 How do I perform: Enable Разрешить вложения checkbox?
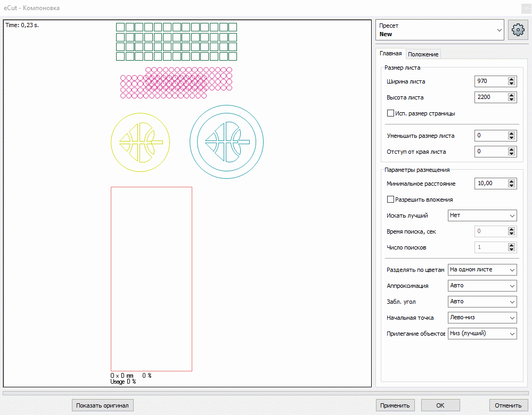tap(390, 200)
